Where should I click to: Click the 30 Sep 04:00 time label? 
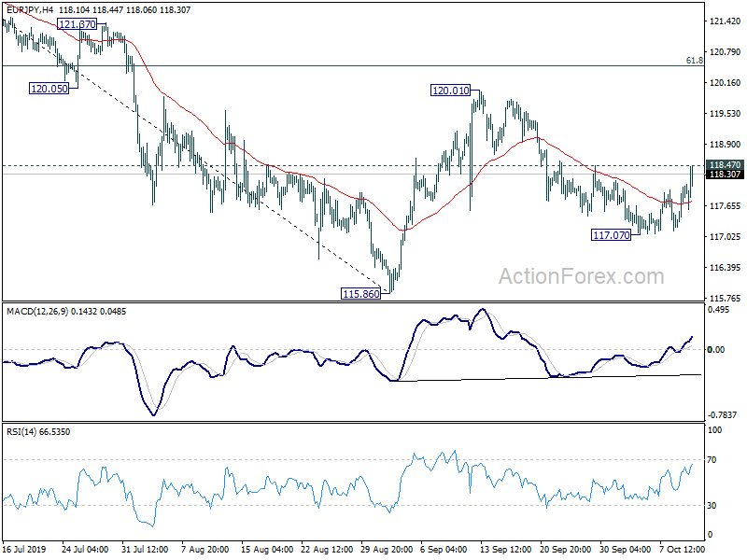(625, 549)
